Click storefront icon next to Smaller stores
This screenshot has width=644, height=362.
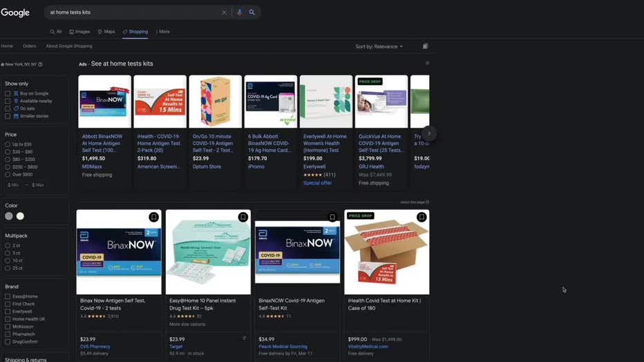pos(16,116)
